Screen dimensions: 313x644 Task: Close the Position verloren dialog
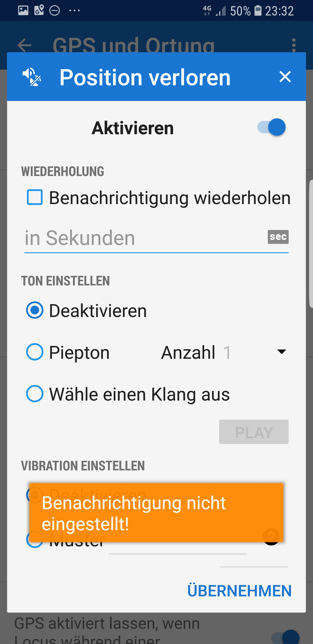click(x=285, y=77)
